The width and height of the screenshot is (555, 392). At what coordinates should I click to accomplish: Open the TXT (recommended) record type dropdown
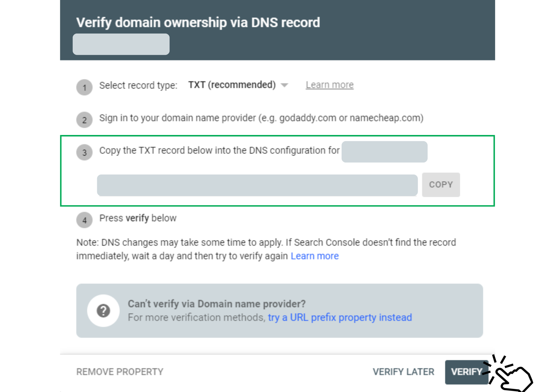pos(238,85)
